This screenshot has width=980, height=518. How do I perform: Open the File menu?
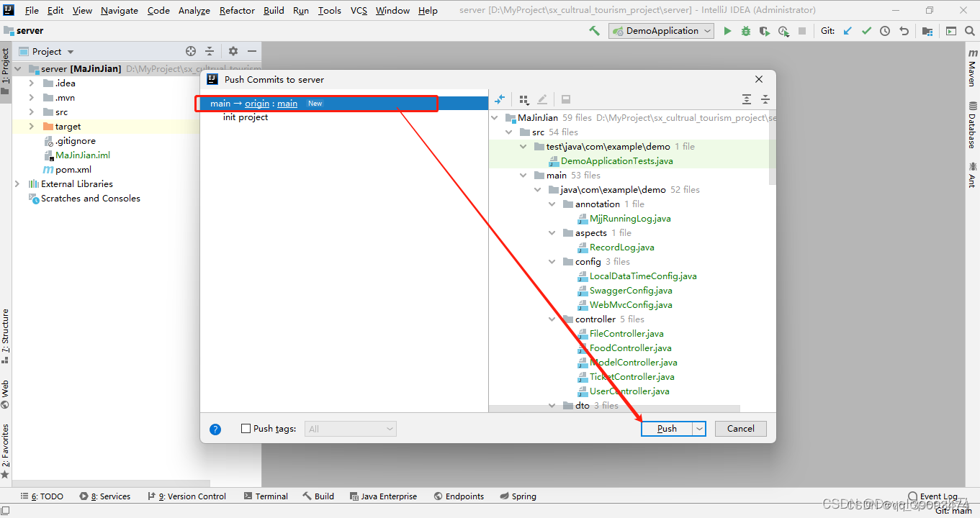[x=32, y=11]
